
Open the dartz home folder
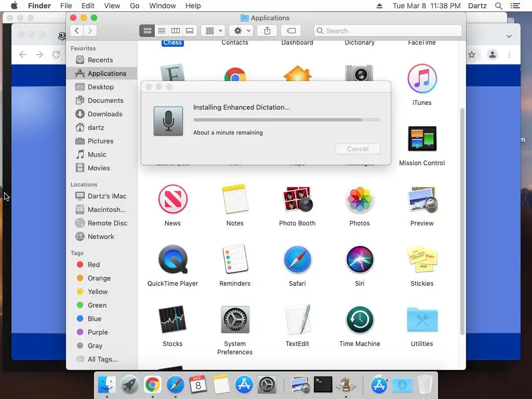pyautogui.click(x=102, y=128)
